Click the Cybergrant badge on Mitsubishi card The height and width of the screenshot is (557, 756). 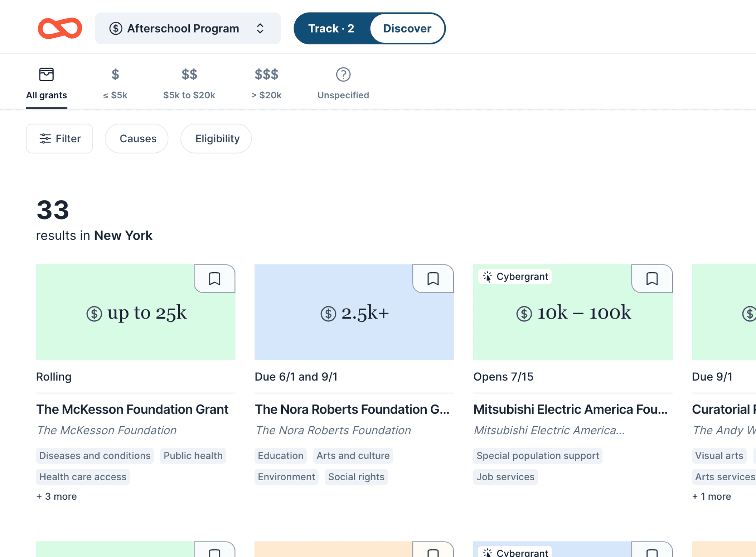click(515, 276)
